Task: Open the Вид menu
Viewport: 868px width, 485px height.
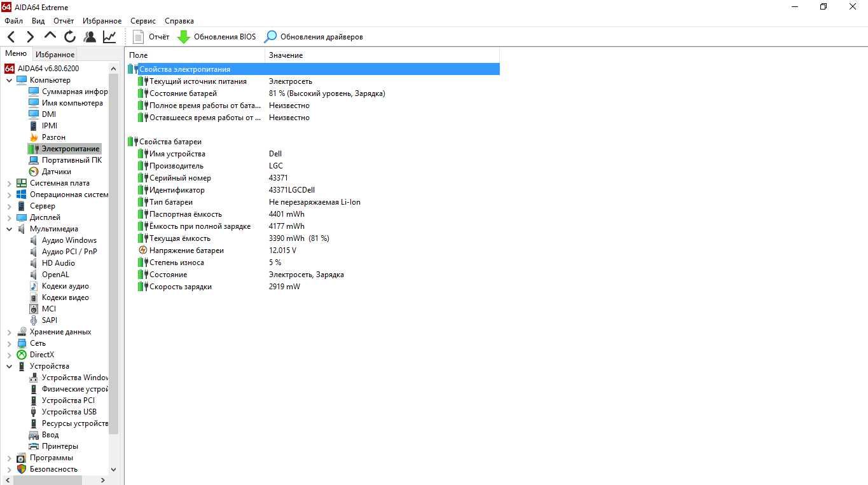Action: pyautogui.click(x=38, y=21)
